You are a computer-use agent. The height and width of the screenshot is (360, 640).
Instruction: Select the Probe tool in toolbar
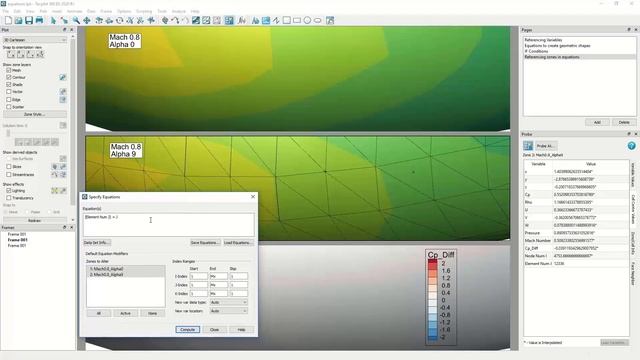(x=229, y=20)
